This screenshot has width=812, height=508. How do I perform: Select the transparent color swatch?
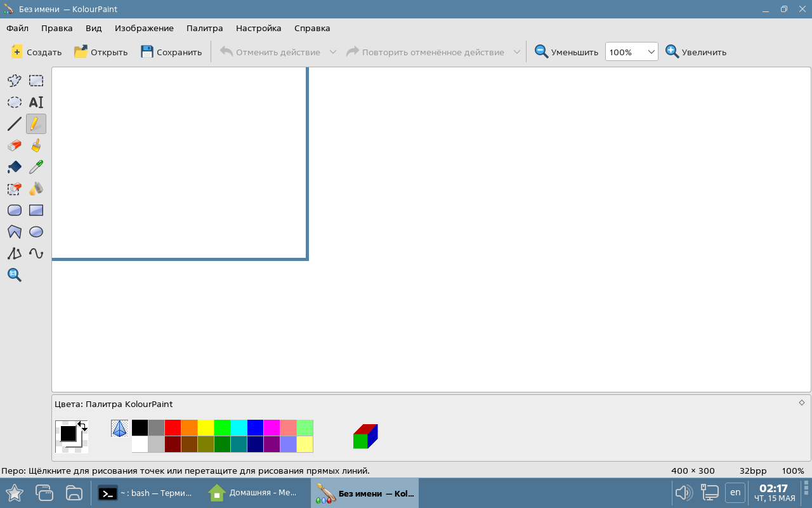[119, 428]
